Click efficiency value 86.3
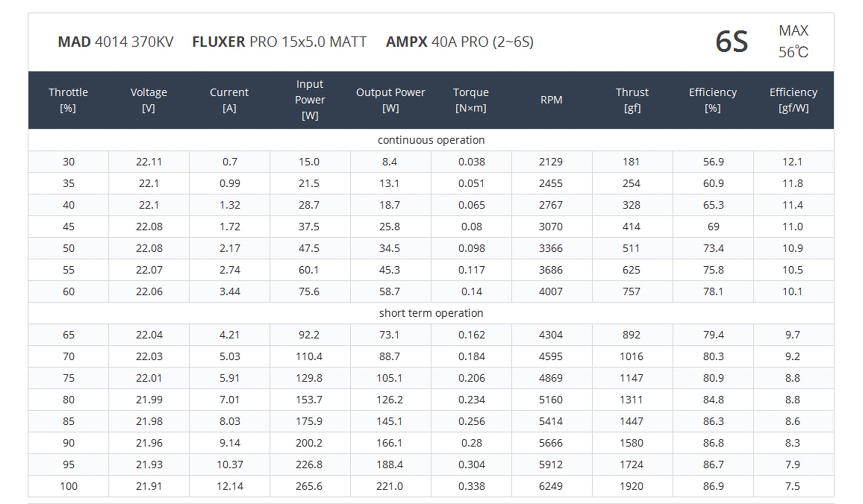 714,422
